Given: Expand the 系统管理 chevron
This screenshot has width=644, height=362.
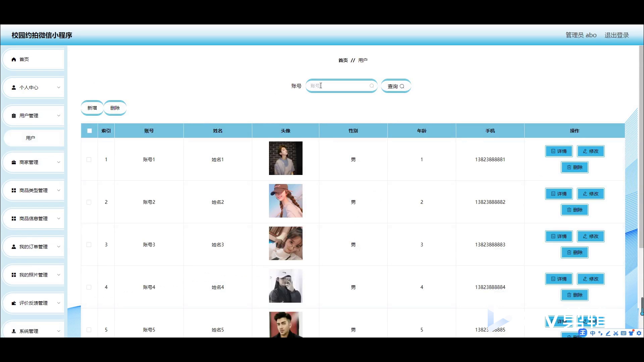Looking at the screenshot, I should tap(59, 331).
